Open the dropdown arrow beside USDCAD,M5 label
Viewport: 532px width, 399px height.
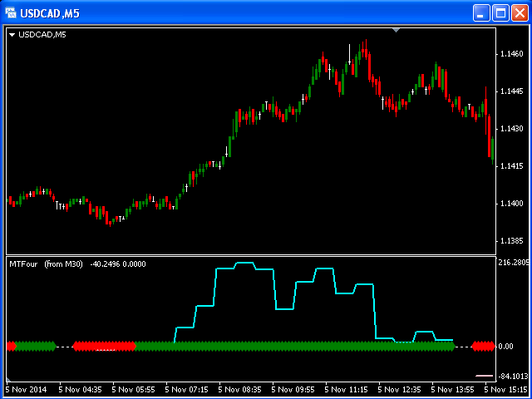point(12,35)
